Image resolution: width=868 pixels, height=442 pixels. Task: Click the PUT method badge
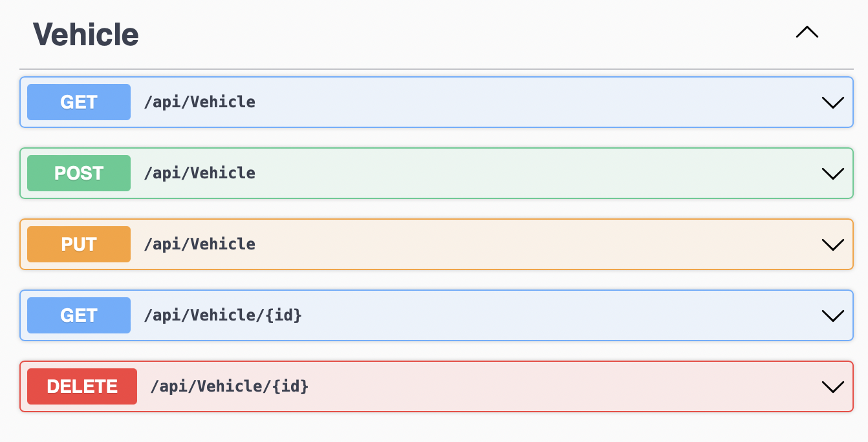[x=78, y=244]
